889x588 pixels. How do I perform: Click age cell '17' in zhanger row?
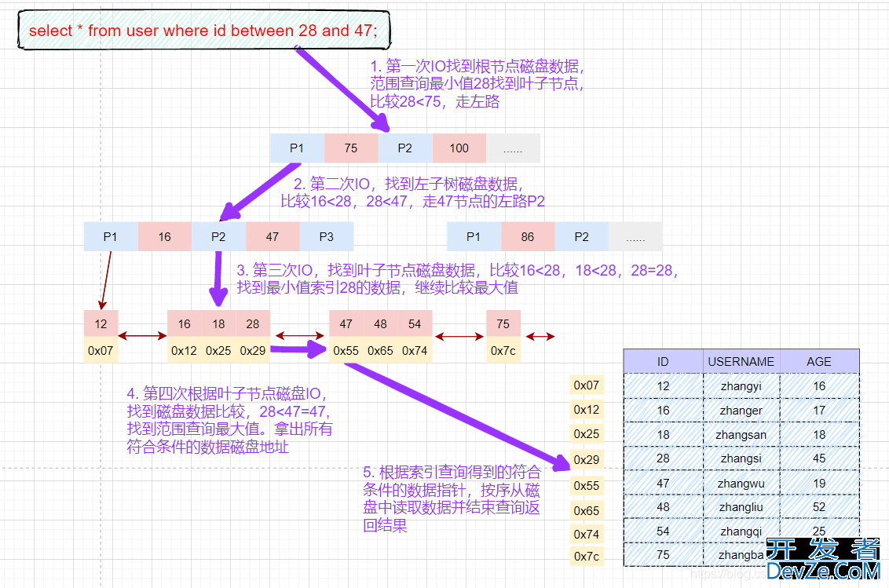[x=819, y=410]
